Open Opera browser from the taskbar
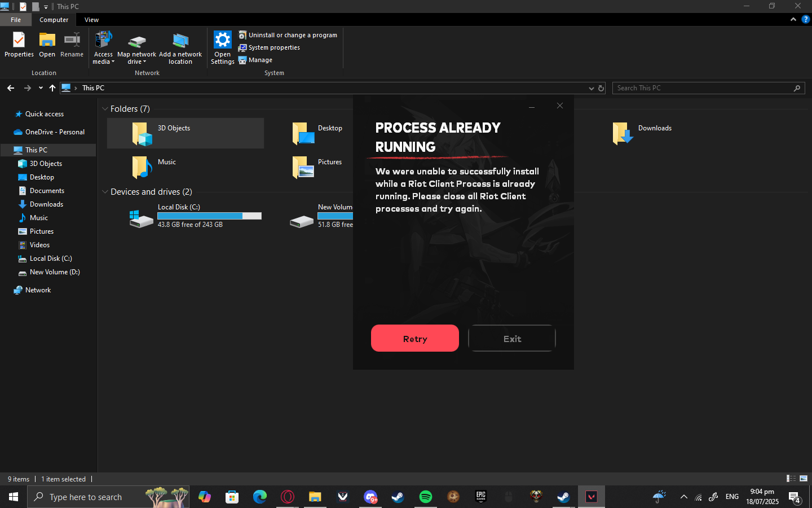This screenshot has width=812, height=508. click(287, 497)
